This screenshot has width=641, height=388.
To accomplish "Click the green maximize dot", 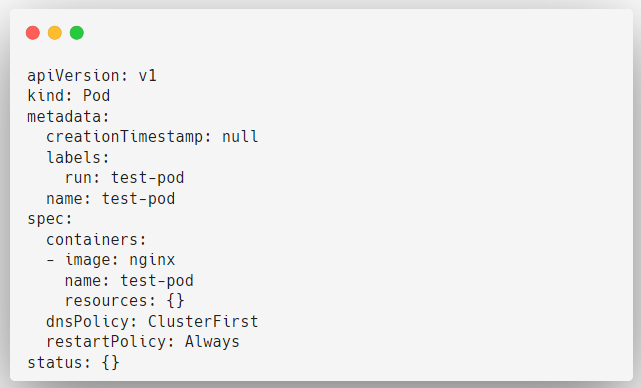I will [77, 33].
